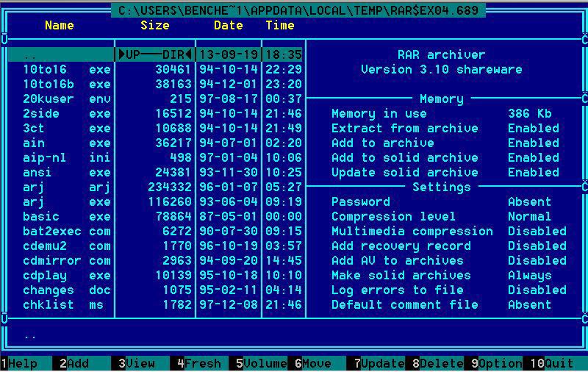Select file aip-nl ini
The width and height of the screenshot is (588, 372).
coord(155,157)
